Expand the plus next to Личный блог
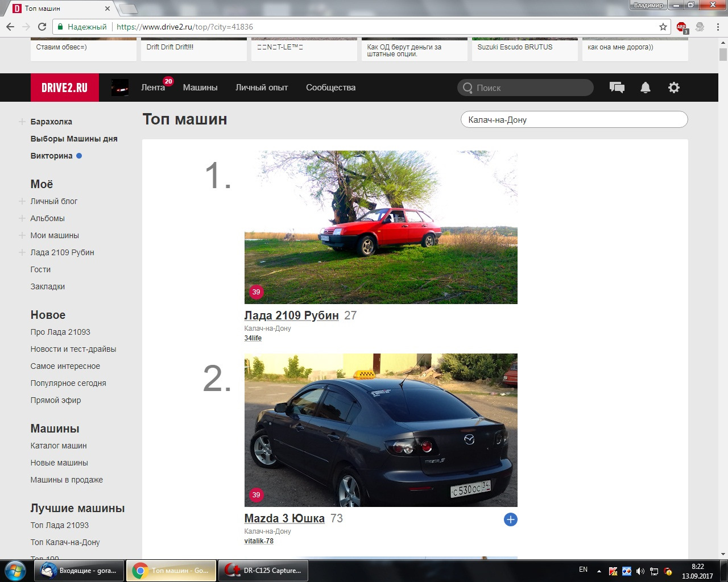The image size is (728, 582). pyautogui.click(x=22, y=201)
